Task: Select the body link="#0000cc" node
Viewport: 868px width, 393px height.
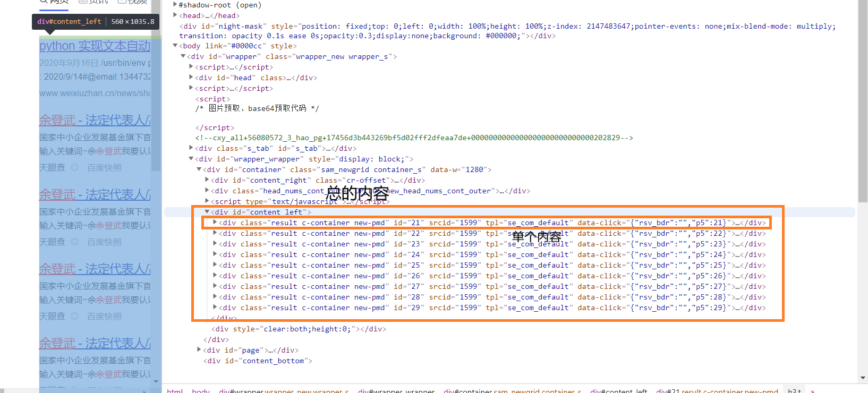Action: click(238, 46)
